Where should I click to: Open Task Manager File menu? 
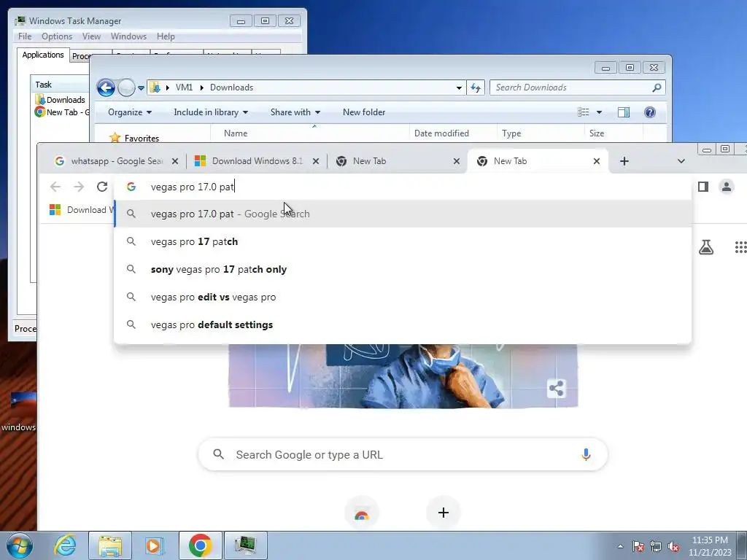(25, 36)
